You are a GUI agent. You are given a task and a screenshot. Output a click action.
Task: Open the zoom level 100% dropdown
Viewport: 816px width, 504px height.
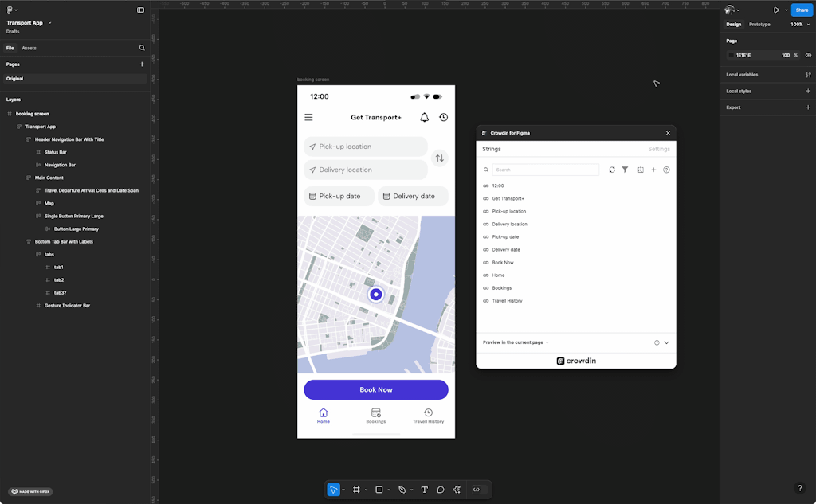[798, 25]
